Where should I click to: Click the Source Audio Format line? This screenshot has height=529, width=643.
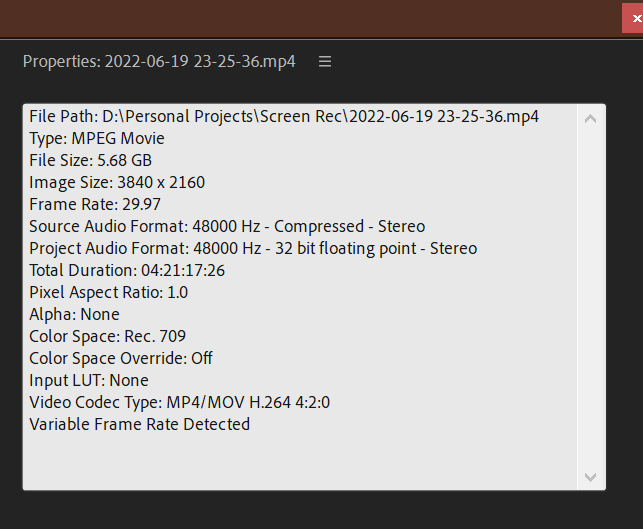pos(227,226)
